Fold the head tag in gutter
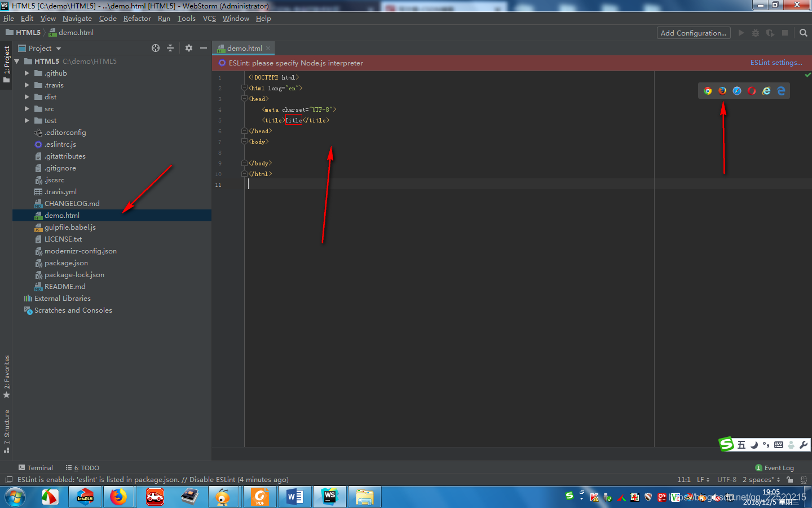Image resolution: width=812 pixels, height=508 pixels. [x=244, y=99]
